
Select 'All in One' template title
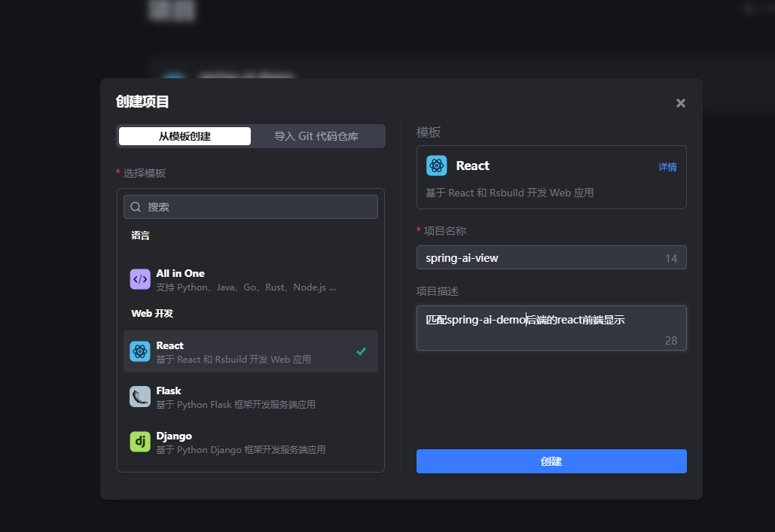(x=181, y=273)
